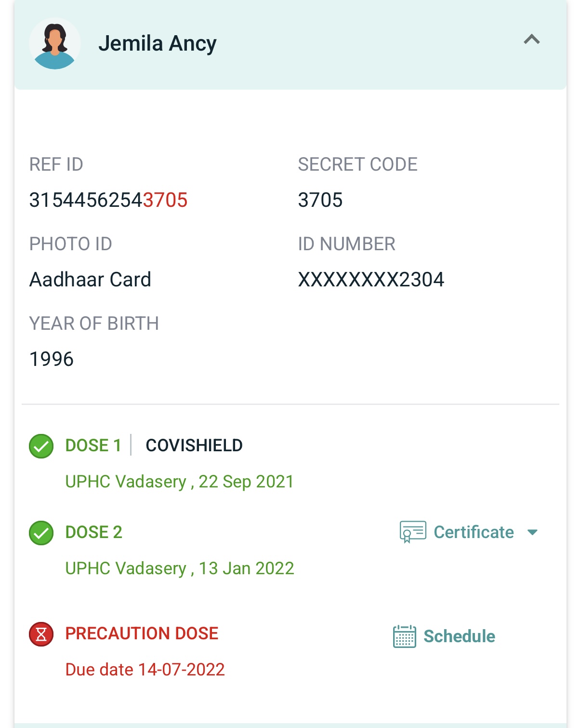Click the PRECAUTION DOSE label
581x728 pixels.
pyautogui.click(x=142, y=634)
